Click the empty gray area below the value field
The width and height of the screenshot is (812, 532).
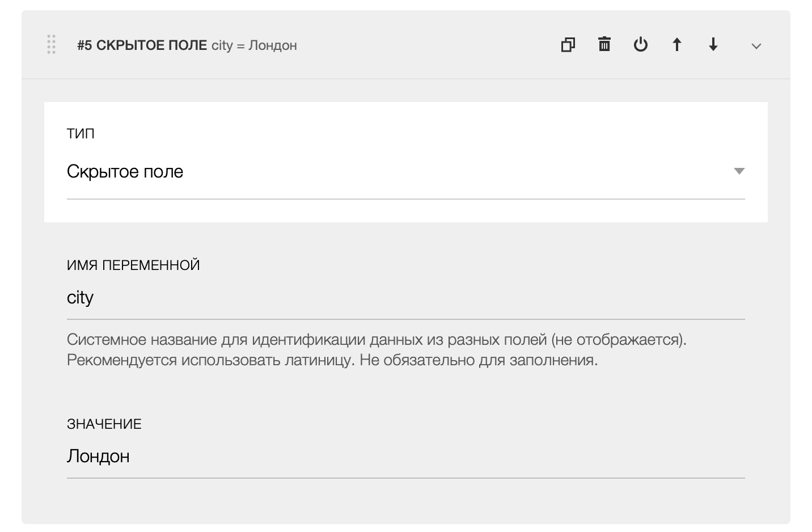tap(397, 502)
